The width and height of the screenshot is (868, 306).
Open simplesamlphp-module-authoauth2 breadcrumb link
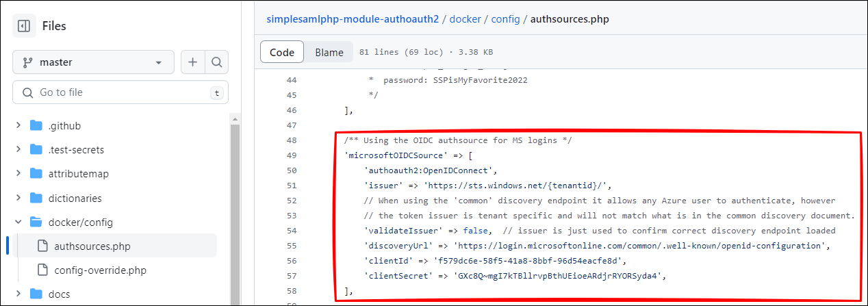point(353,19)
